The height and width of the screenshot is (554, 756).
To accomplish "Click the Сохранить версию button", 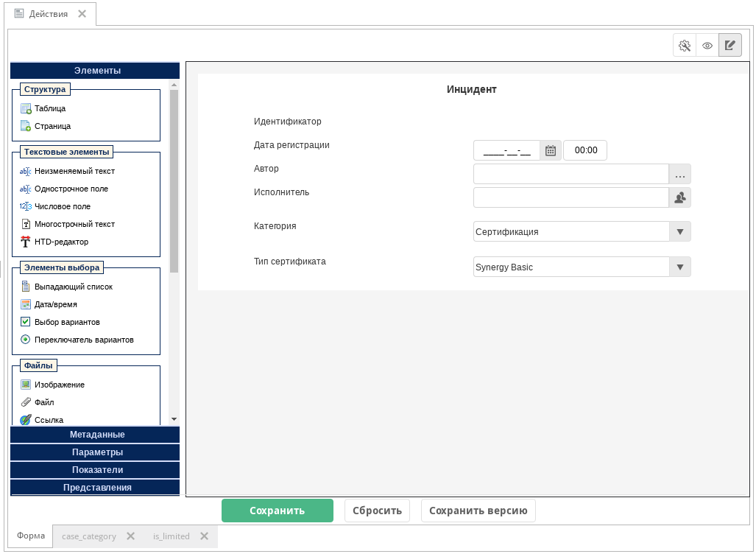I will click(x=478, y=511).
